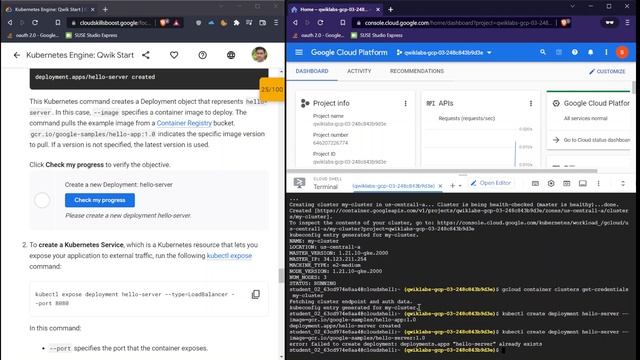
Task: Open Cloud Shell keyboard icon
Action: 535,184
